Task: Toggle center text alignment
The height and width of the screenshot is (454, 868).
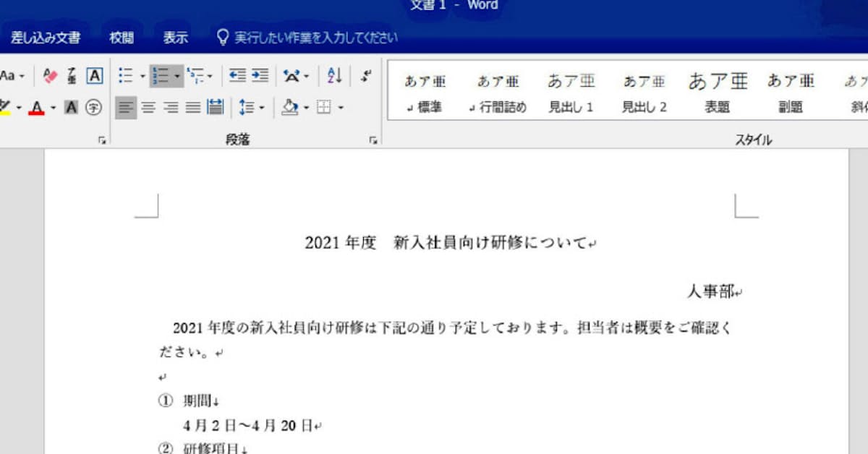Action: [x=148, y=108]
